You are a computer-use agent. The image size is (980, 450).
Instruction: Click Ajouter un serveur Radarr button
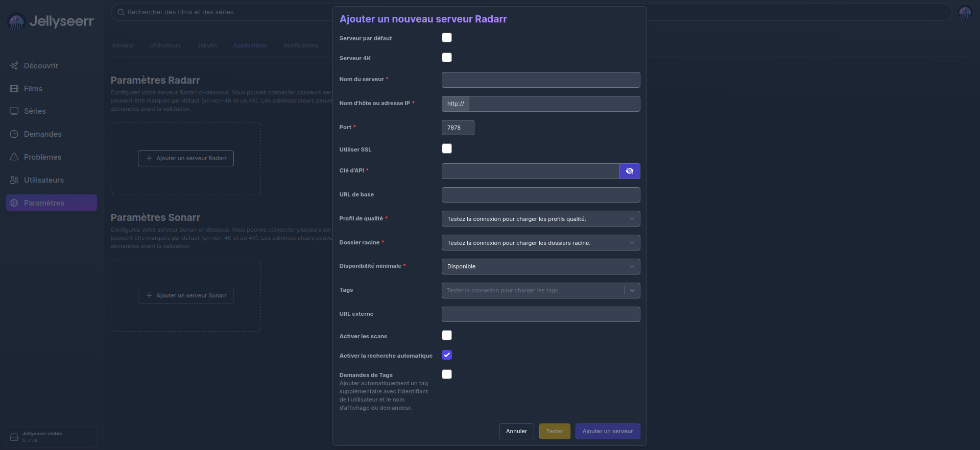click(186, 159)
